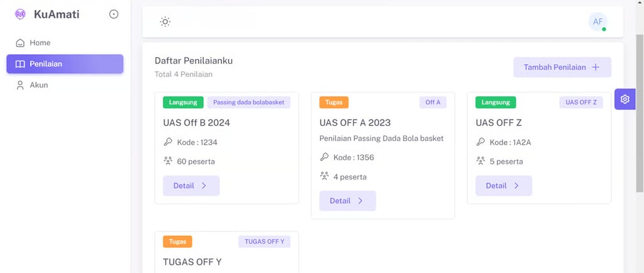
Task: Open Detail for UAS OFF Z
Action: (503, 186)
